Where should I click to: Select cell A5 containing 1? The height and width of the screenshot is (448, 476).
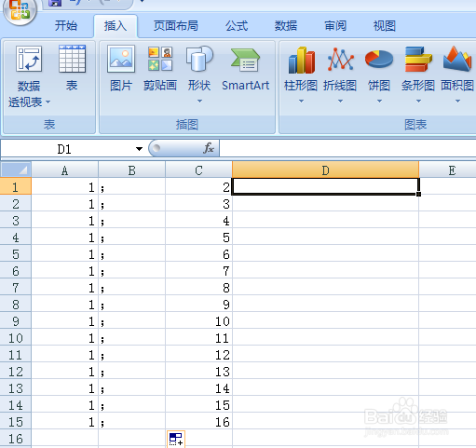(x=64, y=253)
